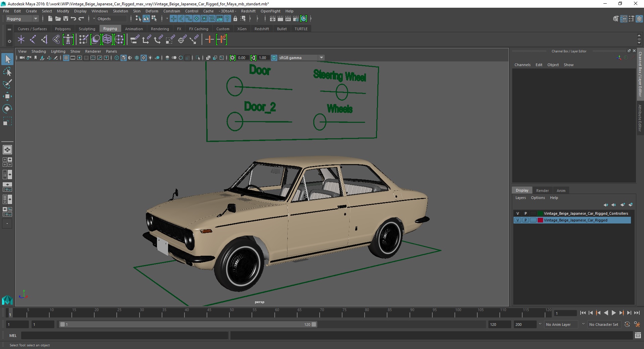Open the viewport Shading menu
This screenshot has height=349, width=644.
[39, 51]
